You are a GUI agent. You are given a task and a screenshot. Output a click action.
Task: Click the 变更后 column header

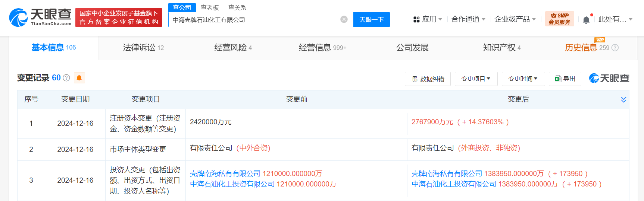[x=518, y=99]
